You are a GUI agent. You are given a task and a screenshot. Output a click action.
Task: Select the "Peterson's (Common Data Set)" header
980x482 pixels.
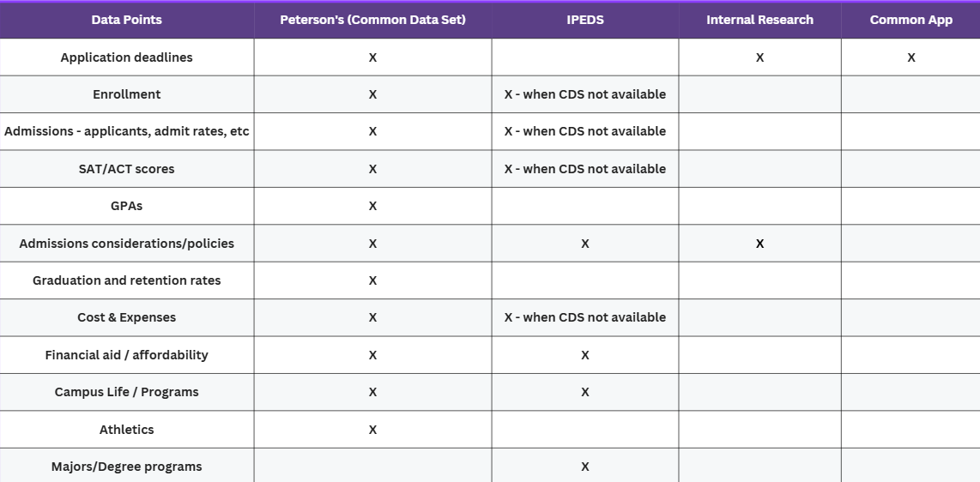(372, 20)
